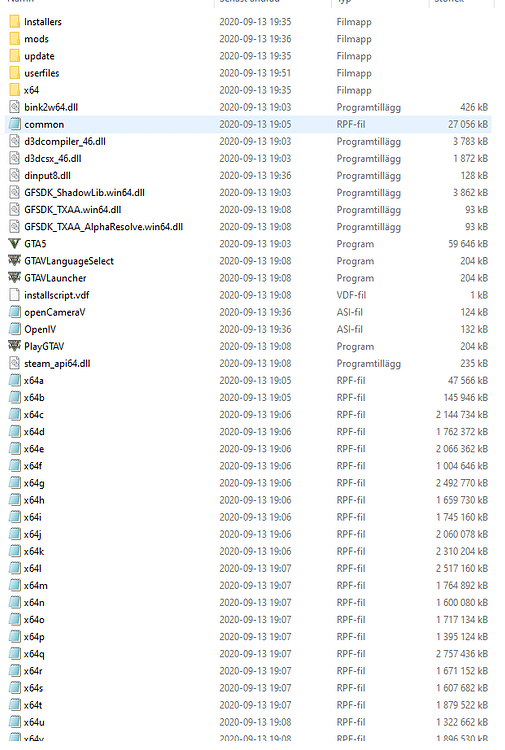Click the GFSDK_ShadowLib.win64.dll file icon

(x=15, y=193)
